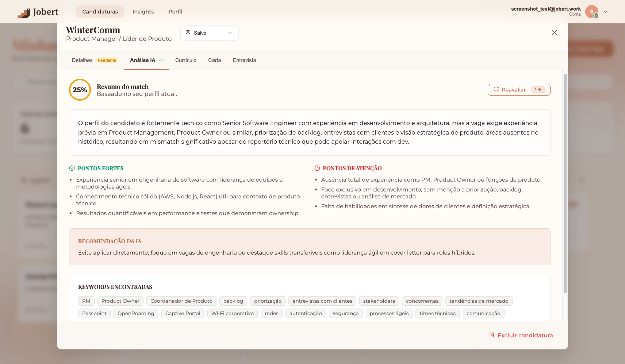The width and height of the screenshot is (625, 364).
Task: Click the segurança keyword tag
Action: 346,313
